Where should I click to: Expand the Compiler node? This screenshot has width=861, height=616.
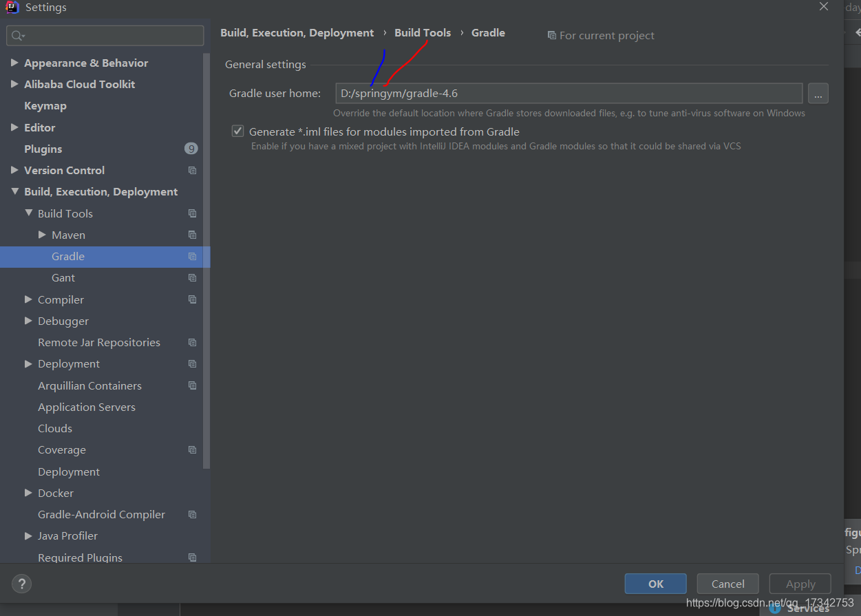28,299
